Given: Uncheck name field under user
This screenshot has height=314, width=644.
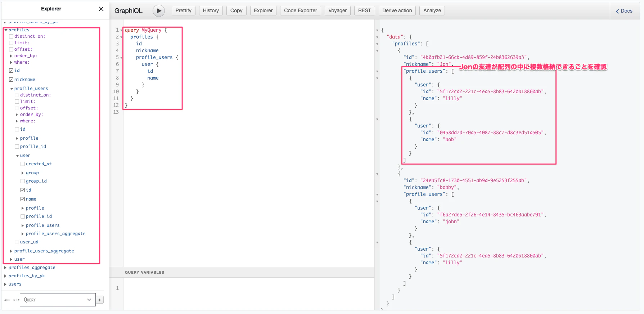Looking at the screenshot, I should 23,199.
